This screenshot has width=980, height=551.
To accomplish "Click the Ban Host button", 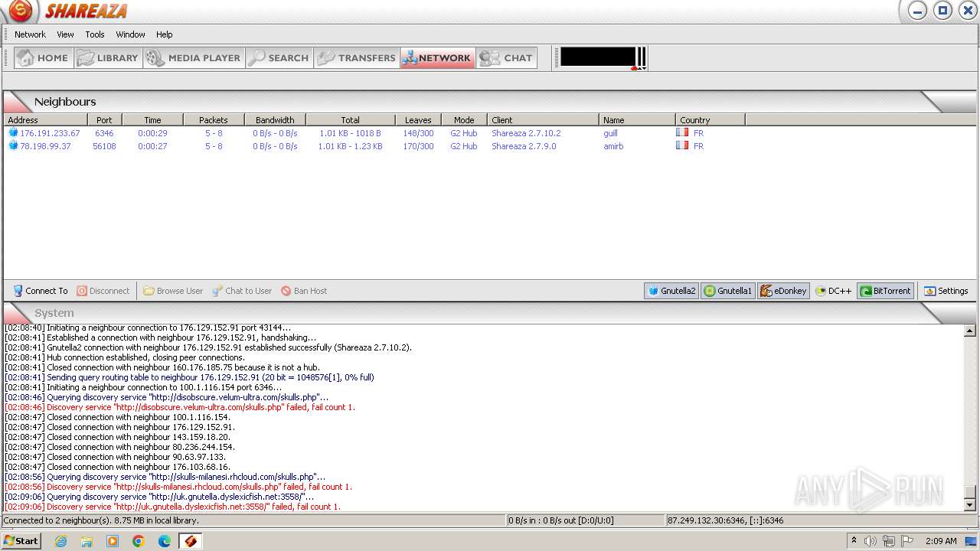I will tap(304, 291).
